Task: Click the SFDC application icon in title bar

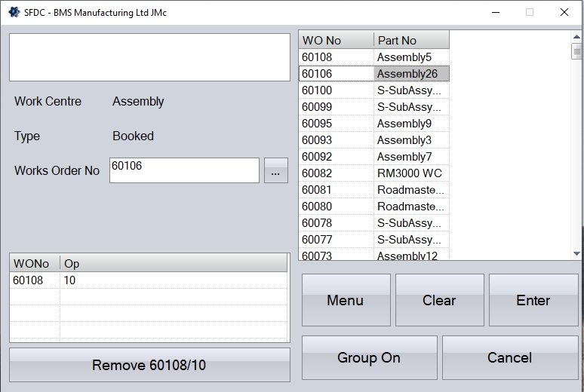Action: point(14,12)
